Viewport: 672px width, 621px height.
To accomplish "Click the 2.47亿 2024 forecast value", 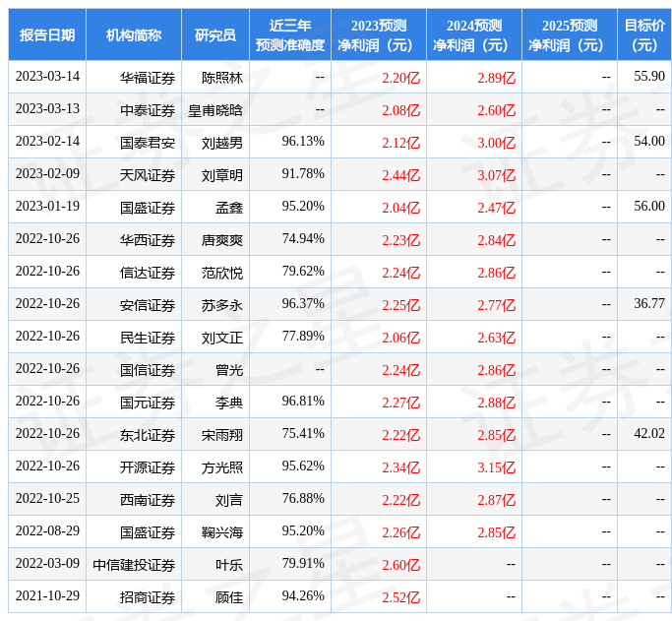I will click(497, 208).
